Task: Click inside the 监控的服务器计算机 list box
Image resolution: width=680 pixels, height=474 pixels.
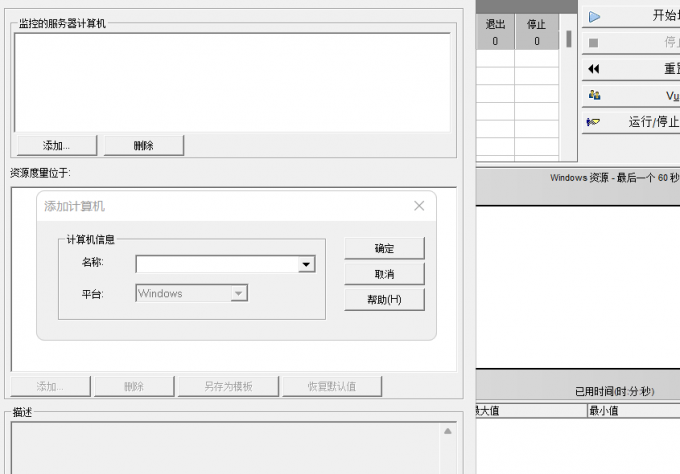Action: (232, 82)
